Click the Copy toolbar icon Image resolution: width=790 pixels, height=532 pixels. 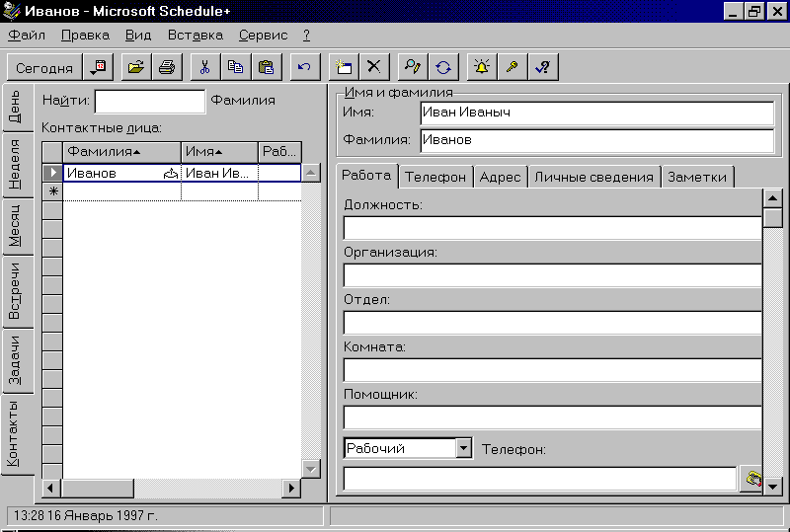pos(235,67)
